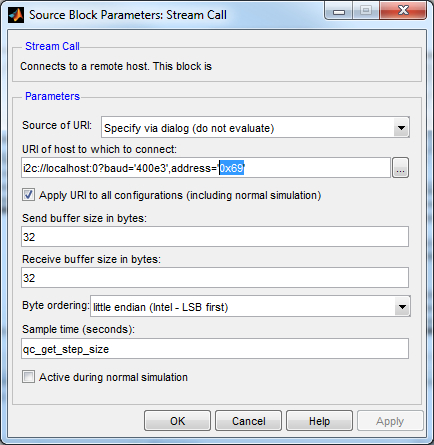Image resolution: width=434 pixels, height=445 pixels.
Task: Click the 'Parameters' group heading
Action: [52, 96]
